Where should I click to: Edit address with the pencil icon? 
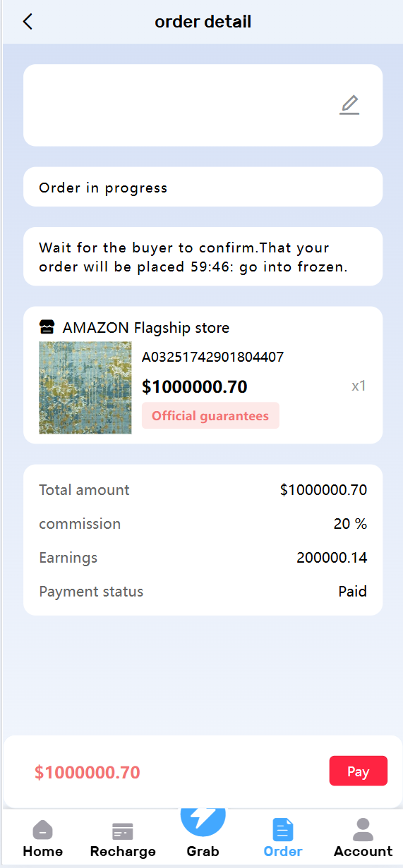[x=349, y=105]
